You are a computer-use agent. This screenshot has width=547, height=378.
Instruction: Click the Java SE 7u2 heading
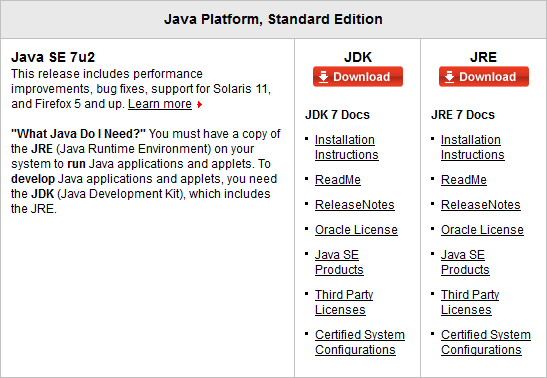[x=53, y=57]
